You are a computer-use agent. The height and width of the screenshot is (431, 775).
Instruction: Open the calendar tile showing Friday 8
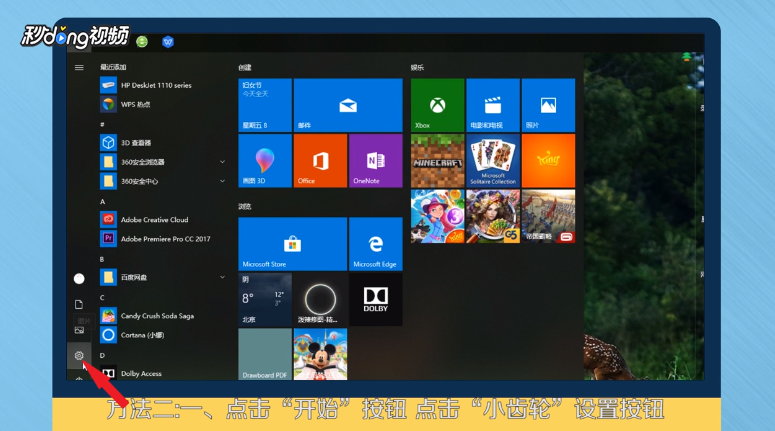(x=265, y=105)
